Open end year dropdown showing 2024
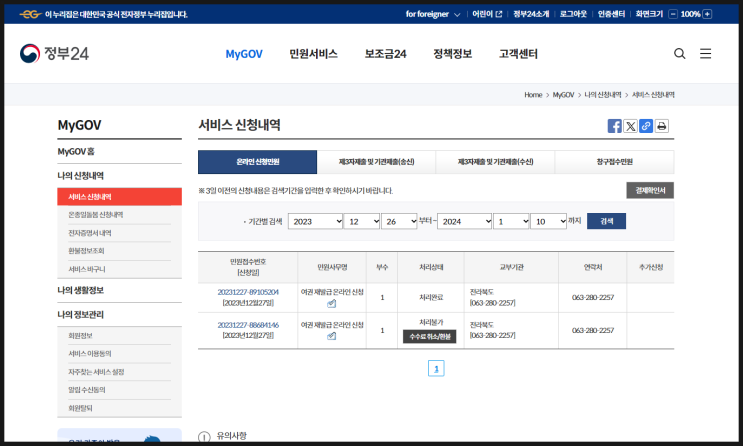This screenshot has height=446, width=743. click(x=464, y=221)
